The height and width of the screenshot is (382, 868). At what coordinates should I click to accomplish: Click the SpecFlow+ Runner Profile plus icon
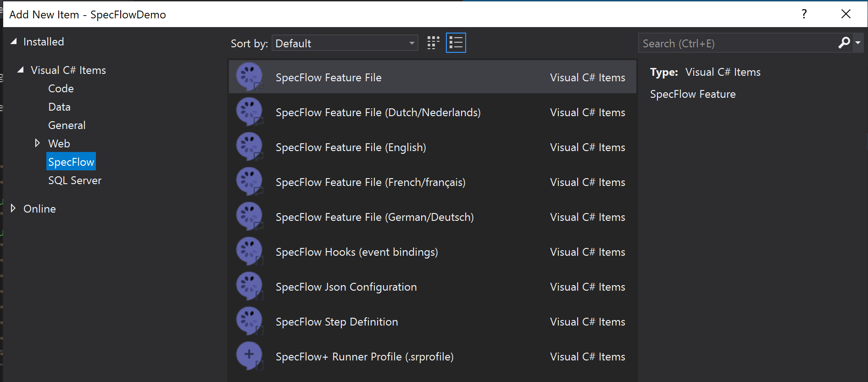pyautogui.click(x=249, y=356)
